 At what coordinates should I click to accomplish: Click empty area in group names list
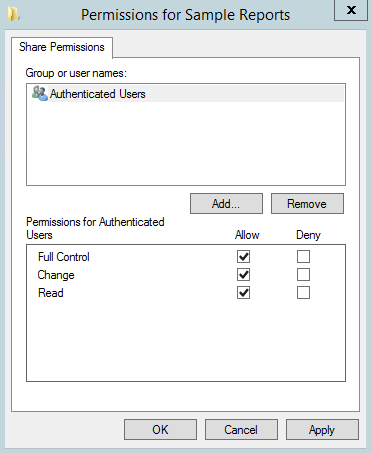click(x=186, y=143)
